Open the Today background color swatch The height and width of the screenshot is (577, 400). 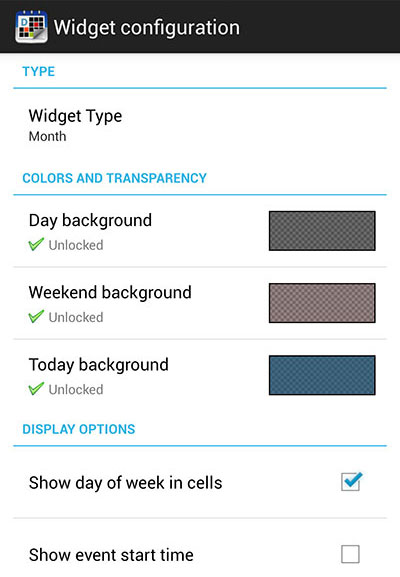tap(322, 375)
